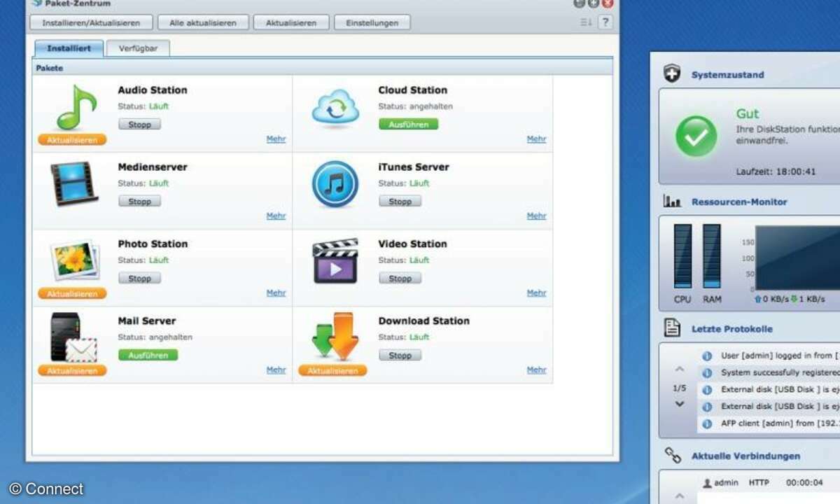Image resolution: width=840 pixels, height=504 pixels.
Task: Click the Ressourcen-Monitor chart icon
Action: 672,202
